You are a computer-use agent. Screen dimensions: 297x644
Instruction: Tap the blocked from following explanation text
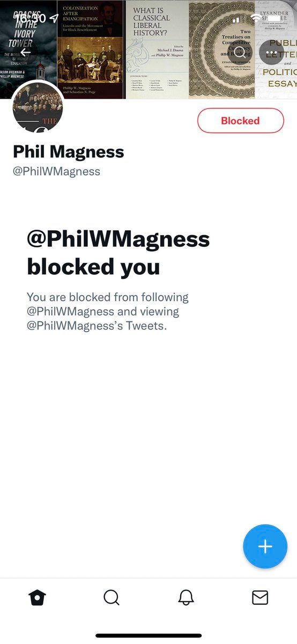click(x=108, y=311)
